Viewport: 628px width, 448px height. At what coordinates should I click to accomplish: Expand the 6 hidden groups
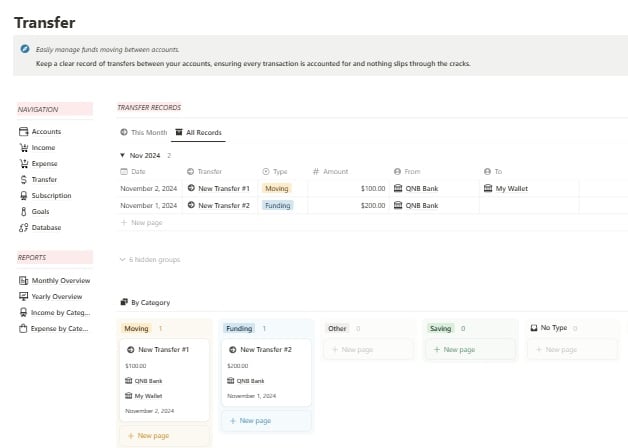coord(149,260)
